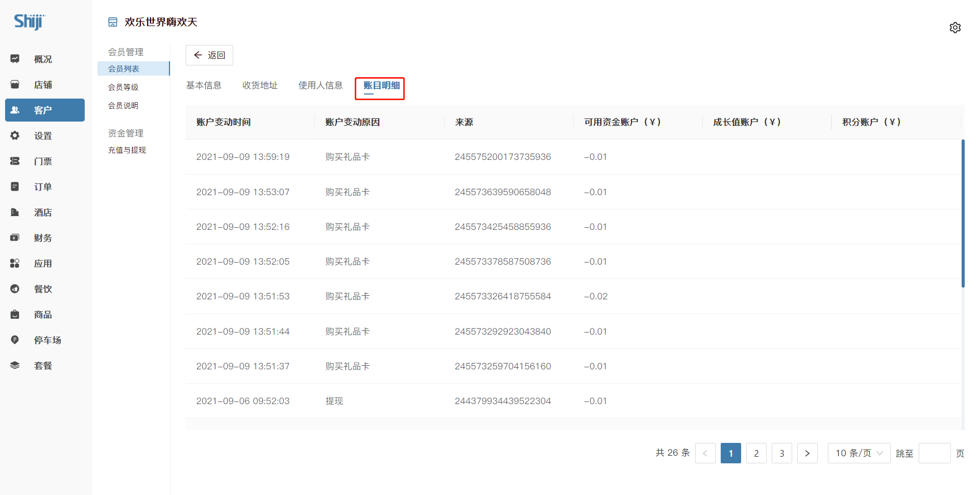Select 会员列表 in submenu

click(x=133, y=68)
